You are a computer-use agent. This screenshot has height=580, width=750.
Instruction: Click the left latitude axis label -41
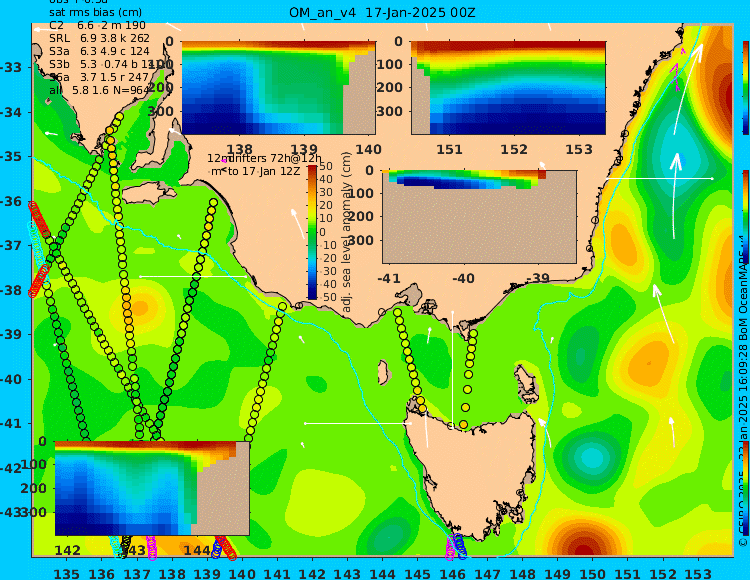(11, 424)
